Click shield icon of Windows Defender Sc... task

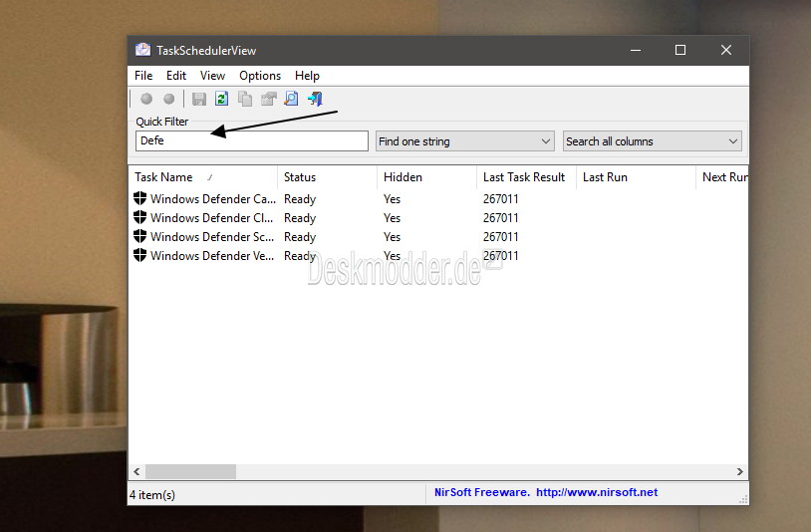[139, 236]
